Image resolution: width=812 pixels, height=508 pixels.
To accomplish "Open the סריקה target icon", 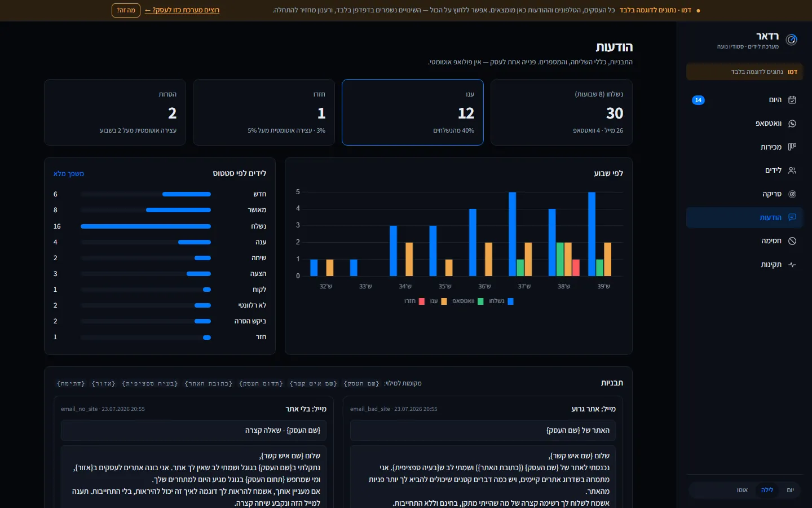I will [792, 194].
